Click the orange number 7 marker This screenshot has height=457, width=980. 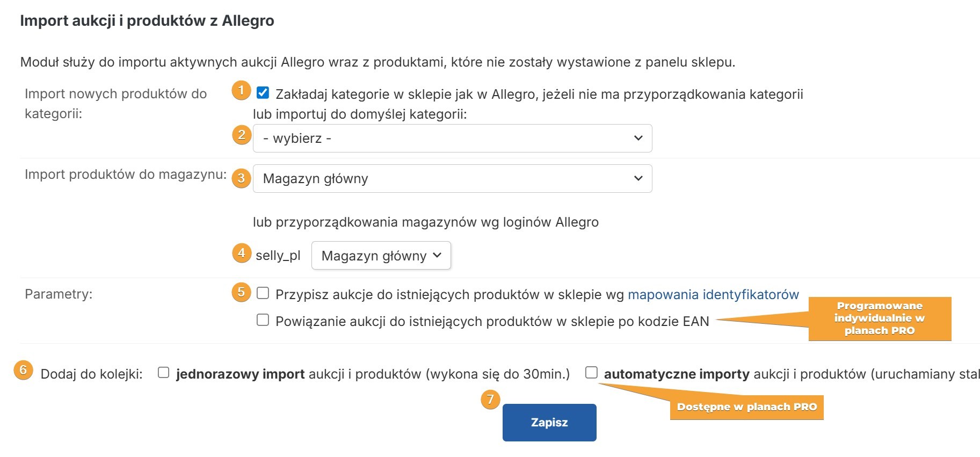(x=490, y=400)
